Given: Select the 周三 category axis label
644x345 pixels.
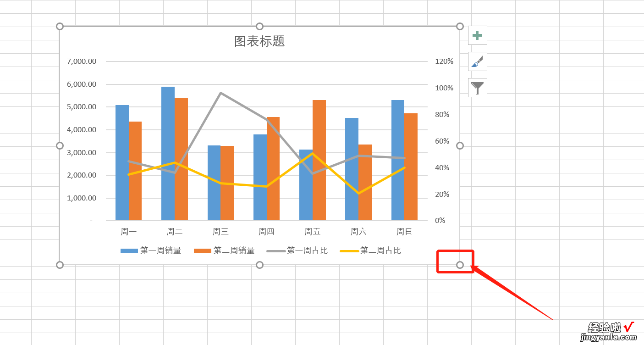Looking at the screenshot, I should (220, 232).
